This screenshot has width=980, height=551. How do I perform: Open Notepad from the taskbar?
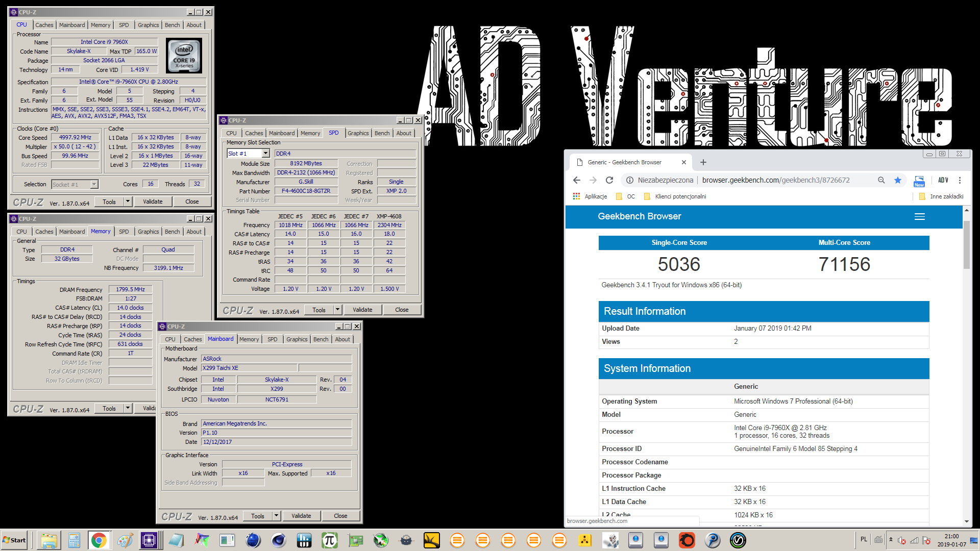click(176, 540)
